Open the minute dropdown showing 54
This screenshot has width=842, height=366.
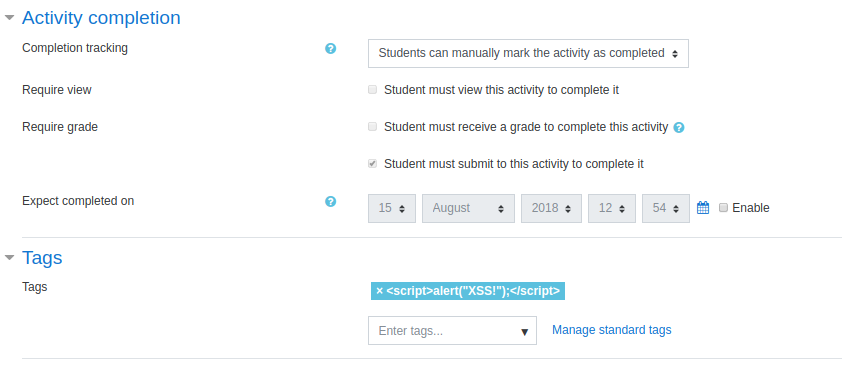click(x=665, y=208)
